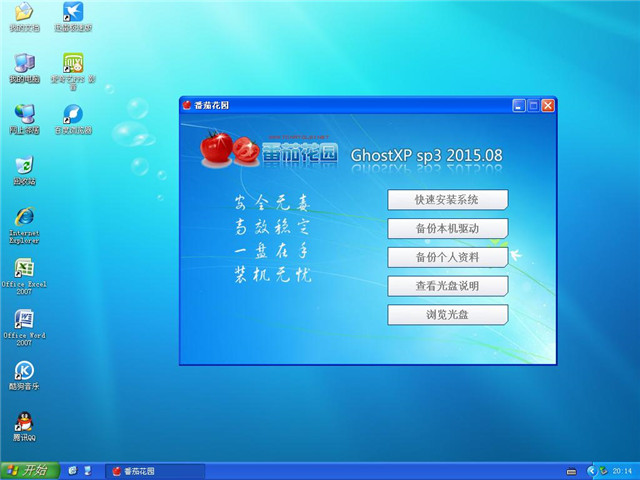
Task: Launch the green iQiyi PPS player icon
Action: 73,63
